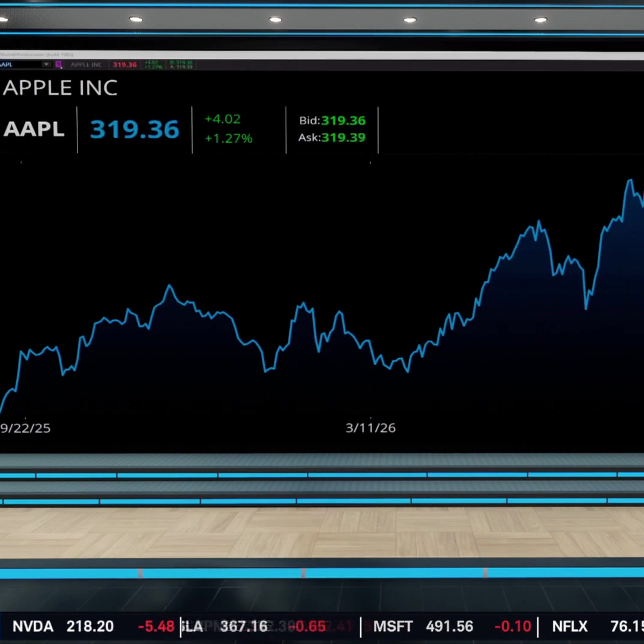The width and height of the screenshot is (644, 644).
Task: Click the 367.16 price in ticker
Action: (244, 627)
